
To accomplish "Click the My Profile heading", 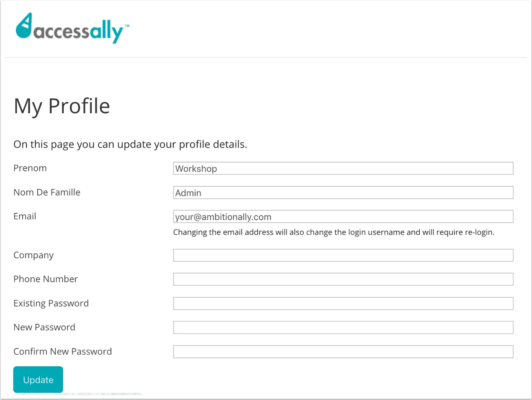I will click(x=62, y=106).
